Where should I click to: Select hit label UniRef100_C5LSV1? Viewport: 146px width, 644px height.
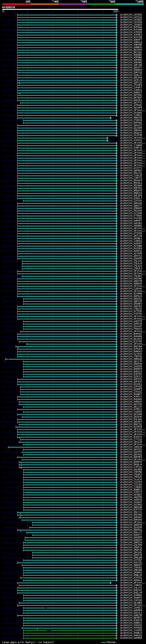[131, 261]
